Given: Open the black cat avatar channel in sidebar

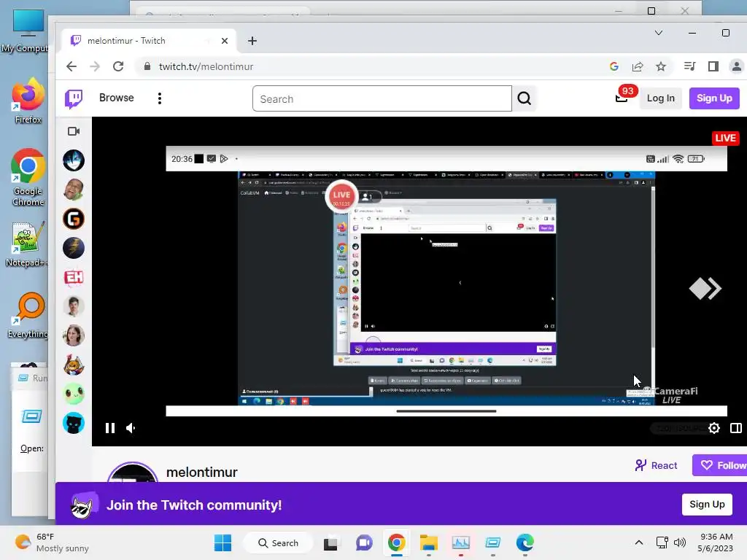Looking at the screenshot, I should (x=74, y=423).
